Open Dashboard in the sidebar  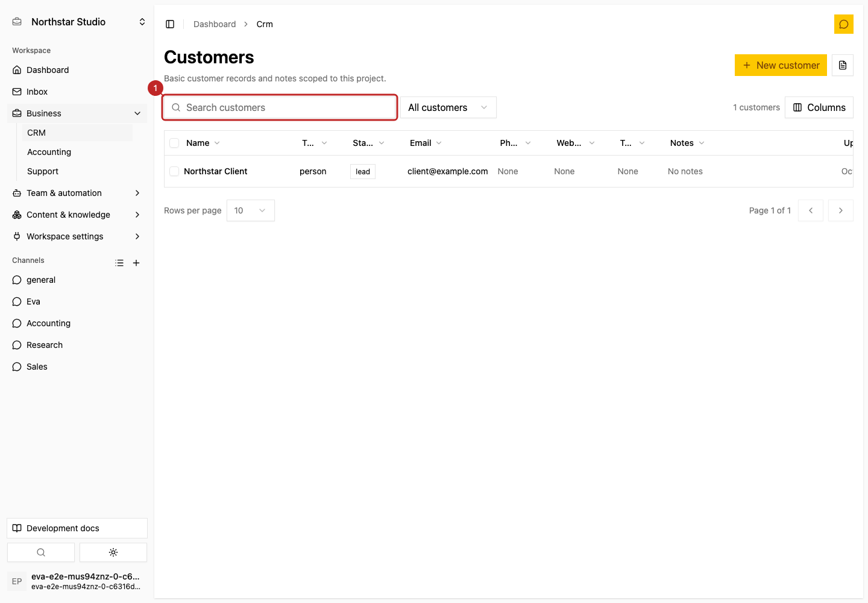tap(77, 70)
